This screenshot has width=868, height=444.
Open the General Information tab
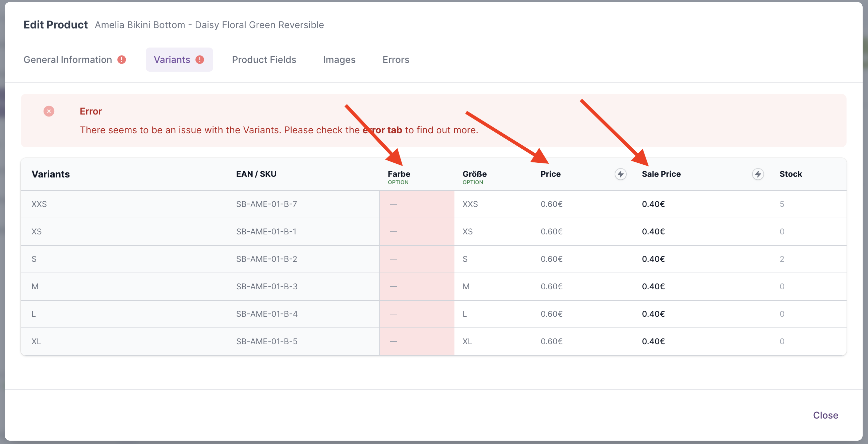click(74, 60)
